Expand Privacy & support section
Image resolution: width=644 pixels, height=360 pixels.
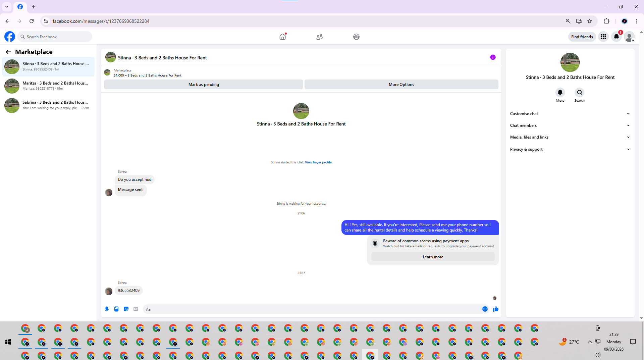(x=570, y=149)
